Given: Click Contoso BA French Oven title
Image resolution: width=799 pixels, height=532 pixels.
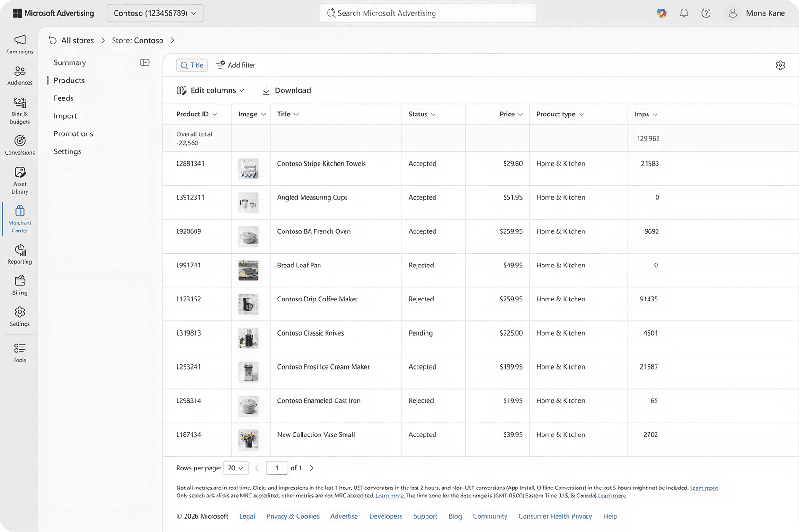Looking at the screenshot, I should pyautogui.click(x=314, y=231).
